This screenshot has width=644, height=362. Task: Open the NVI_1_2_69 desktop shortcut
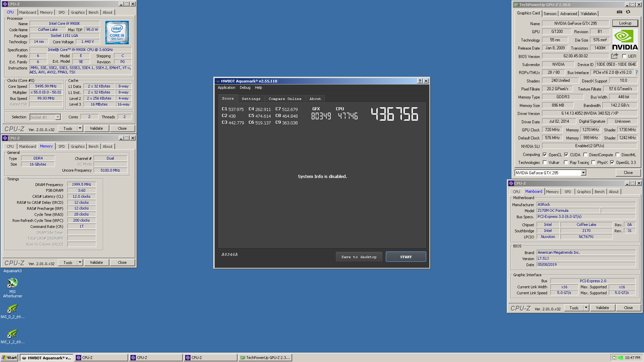pos(12,336)
